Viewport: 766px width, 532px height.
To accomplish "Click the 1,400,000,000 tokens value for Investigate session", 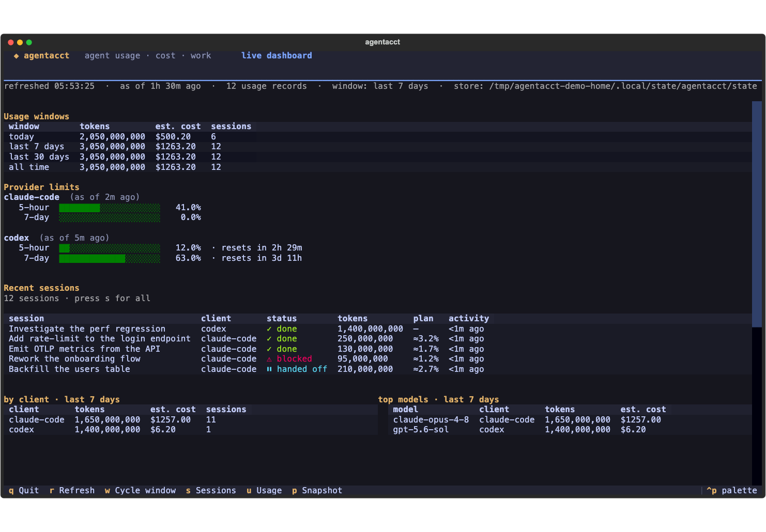I will [x=370, y=329].
